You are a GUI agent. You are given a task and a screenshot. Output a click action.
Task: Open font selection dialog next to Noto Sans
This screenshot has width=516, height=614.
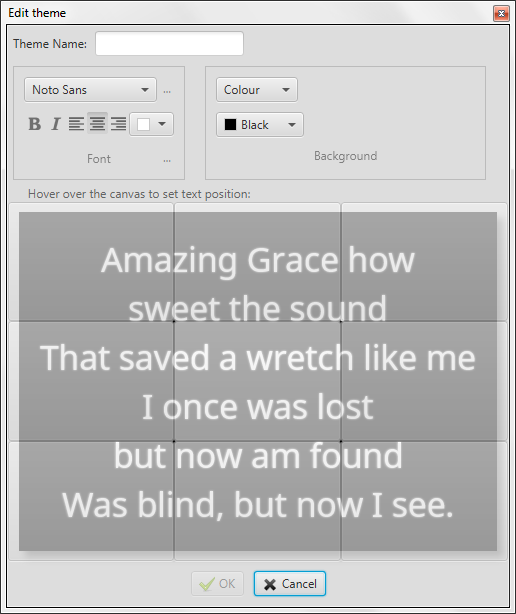pos(167,92)
